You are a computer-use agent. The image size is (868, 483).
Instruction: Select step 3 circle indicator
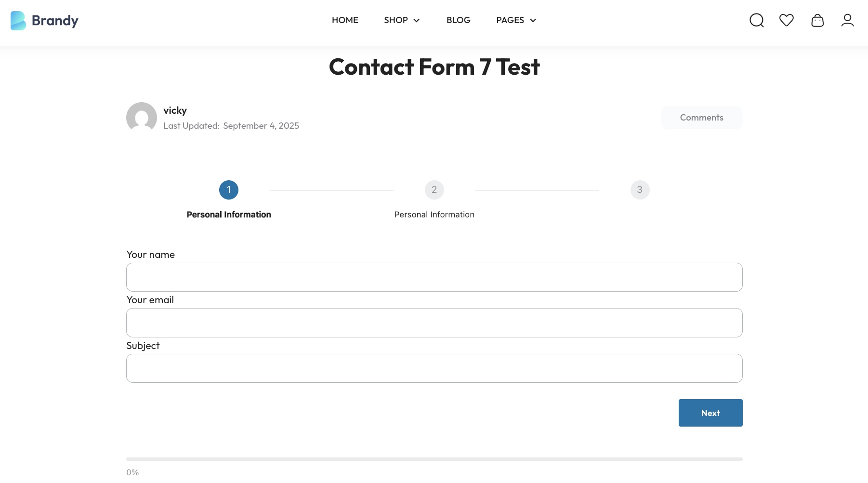coord(640,190)
